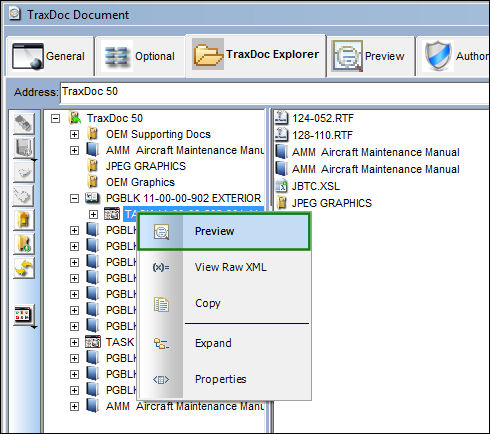Expand the bottom AMM Aircraft Maintenance Manual node
Viewport: 490px width, 434px height.
click(x=74, y=406)
